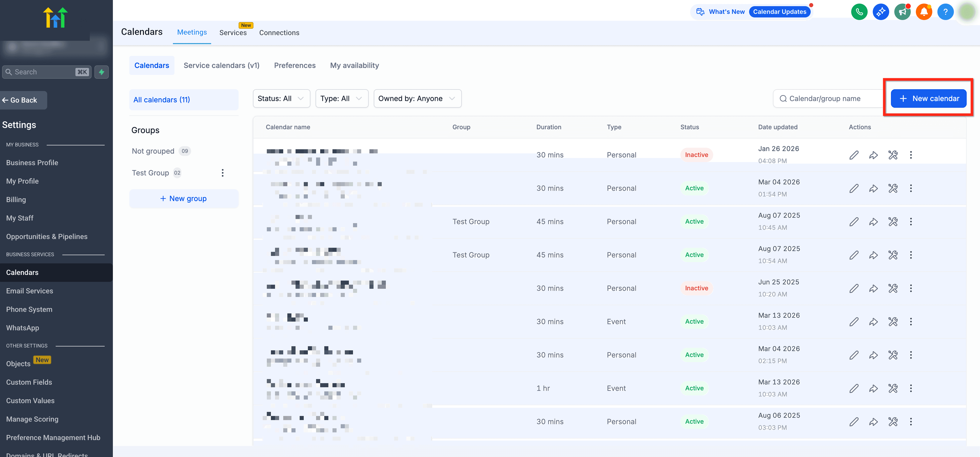Open Preference Management Hub
The image size is (980, 457).
53,438
